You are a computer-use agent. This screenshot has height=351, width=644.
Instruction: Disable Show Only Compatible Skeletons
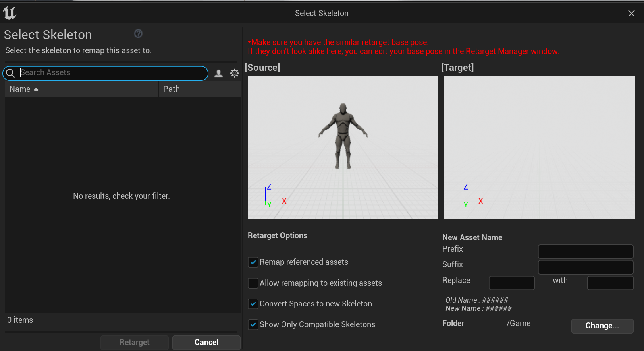pos(253,325)
